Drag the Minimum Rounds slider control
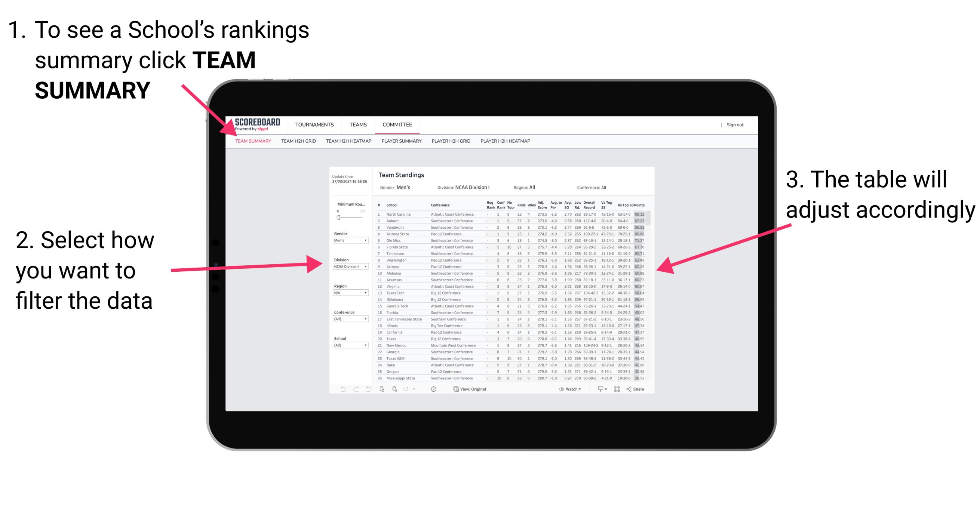980x527 pixels. pyautogui.click(x=338, y=219)
